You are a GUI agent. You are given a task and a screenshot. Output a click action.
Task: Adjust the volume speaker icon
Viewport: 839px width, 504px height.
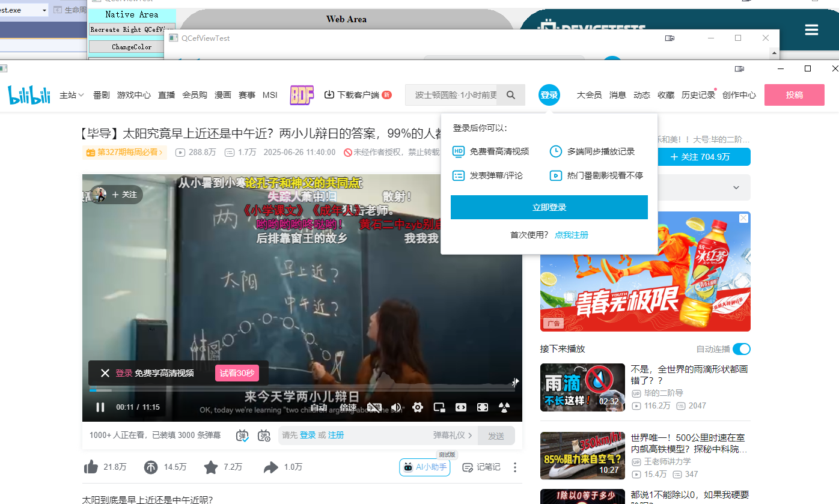[395, 407]
